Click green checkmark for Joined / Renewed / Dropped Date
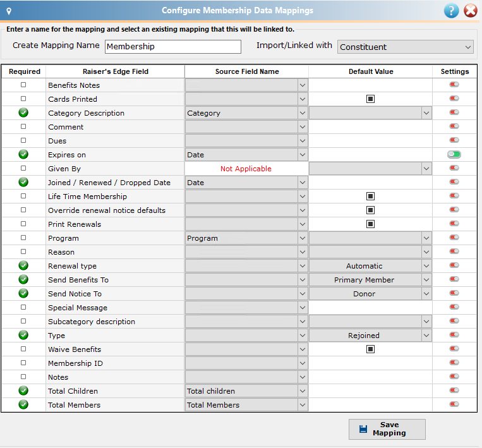482x448 pixels. tap(23, 183)
